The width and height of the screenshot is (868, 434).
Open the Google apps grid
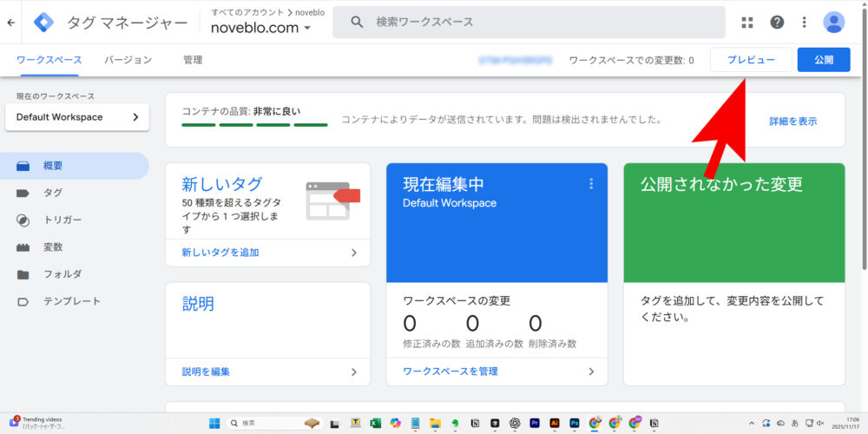pos(747,23)
